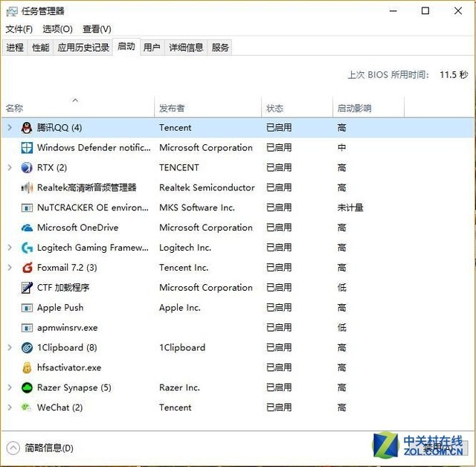Screen dimensions: 476x467
Task: Expand the Logitech Gaming Framework group
Action: click(10, 248)
